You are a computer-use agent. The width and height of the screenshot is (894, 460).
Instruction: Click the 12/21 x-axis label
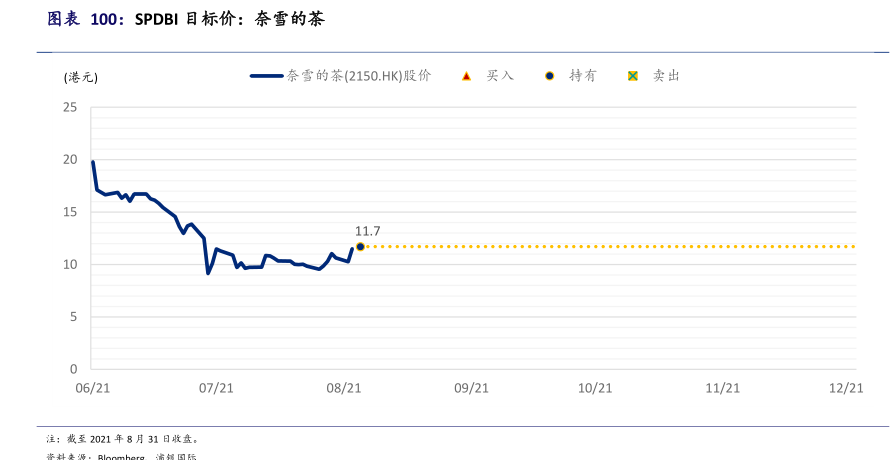tap(846, 388)
